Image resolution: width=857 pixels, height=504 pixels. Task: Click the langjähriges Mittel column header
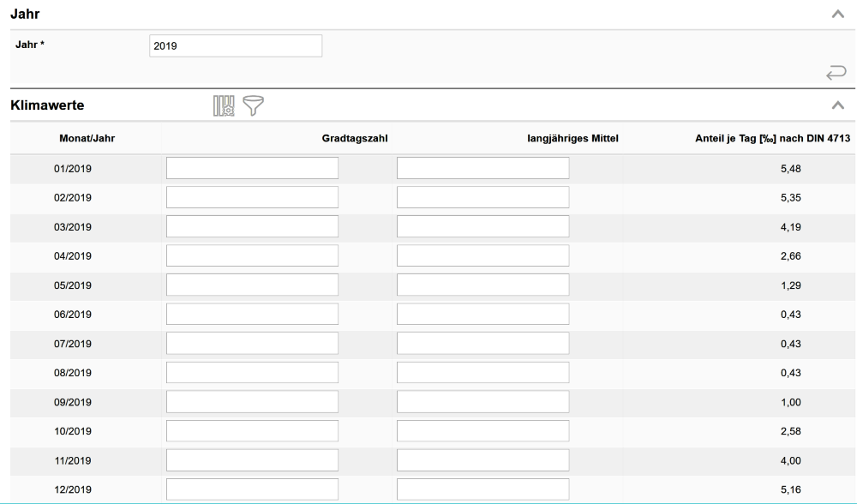pyautogui.click(x=571, y=137)
